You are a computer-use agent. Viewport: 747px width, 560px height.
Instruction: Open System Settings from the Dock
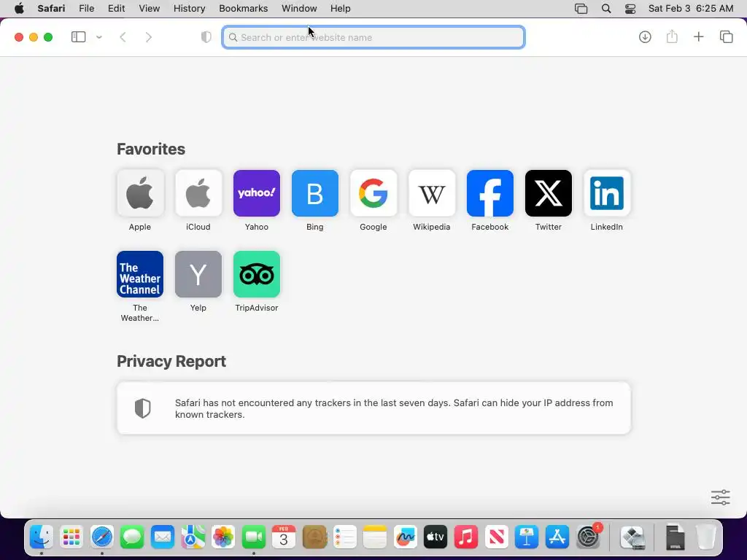coord(587,537)
